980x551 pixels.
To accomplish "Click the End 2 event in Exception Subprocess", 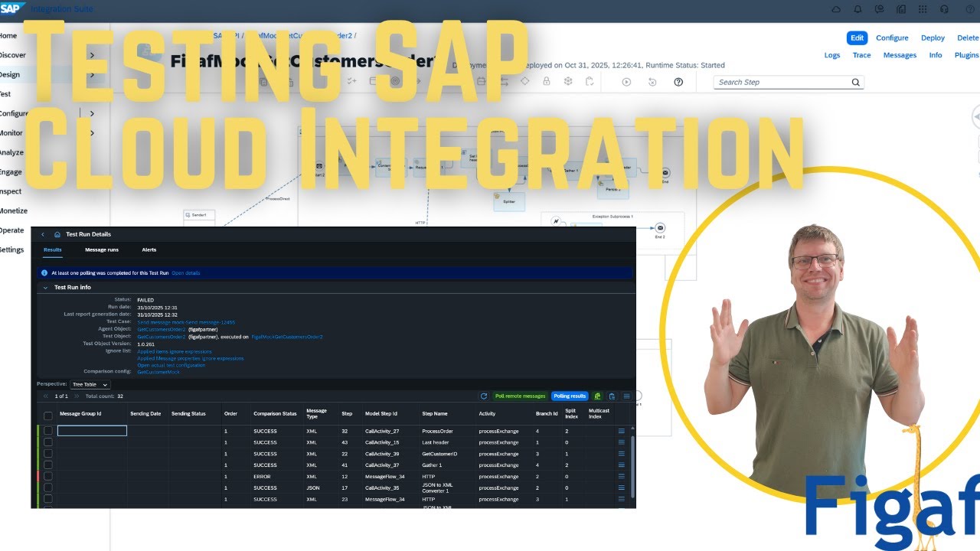I will pyautogui.click(x=660, y=228).
